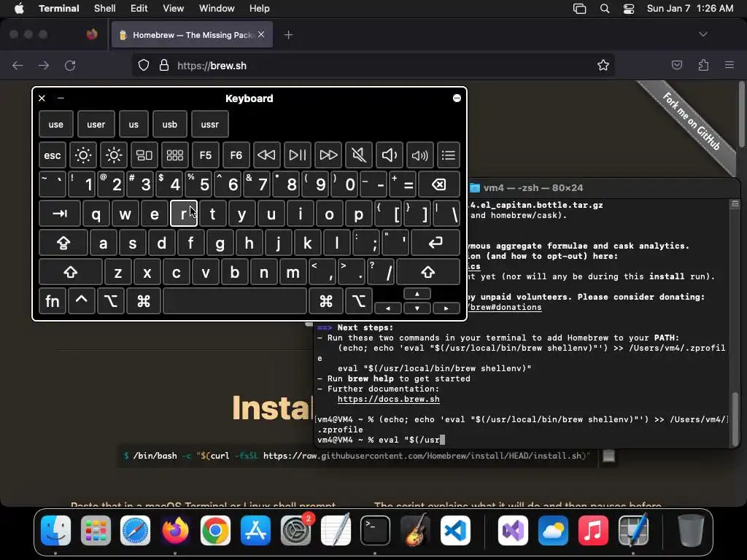Open Launchpad key on keyboard

pyautogui.click(x=175, y=155)
